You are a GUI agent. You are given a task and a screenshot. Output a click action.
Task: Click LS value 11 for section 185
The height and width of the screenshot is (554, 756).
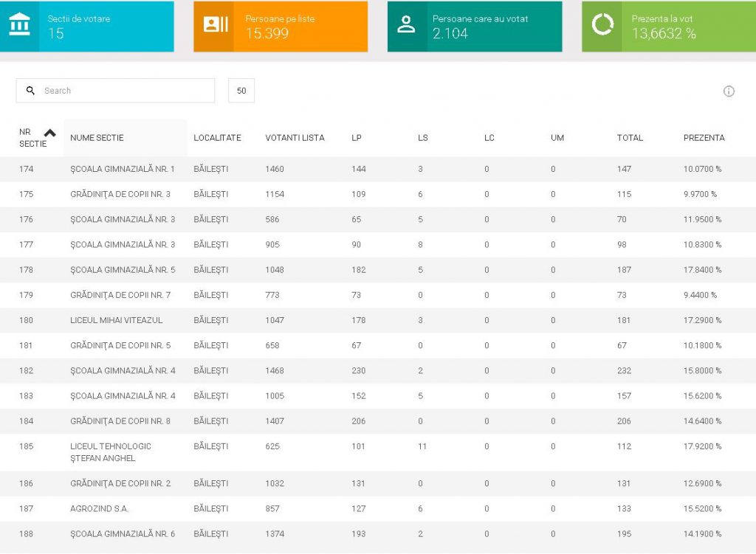pyautogui.click(x=422, y=446)
